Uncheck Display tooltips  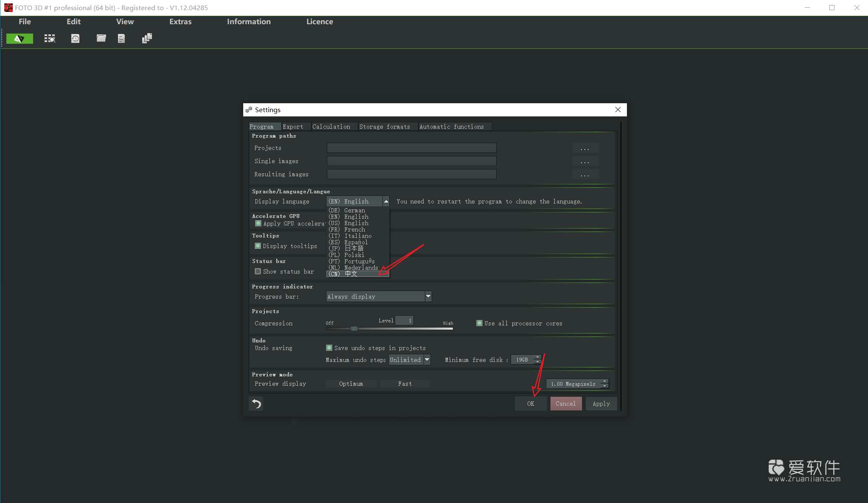(258, 246)
